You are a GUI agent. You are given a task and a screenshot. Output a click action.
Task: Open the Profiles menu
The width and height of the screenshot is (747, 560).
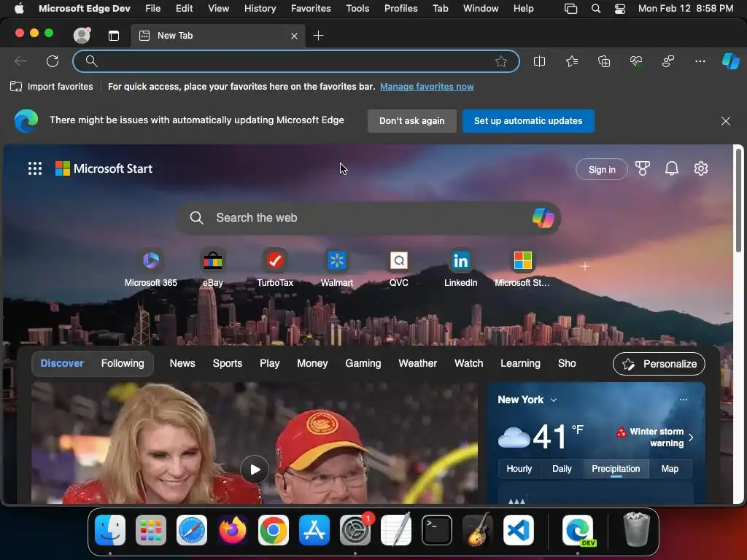point(400,8)
